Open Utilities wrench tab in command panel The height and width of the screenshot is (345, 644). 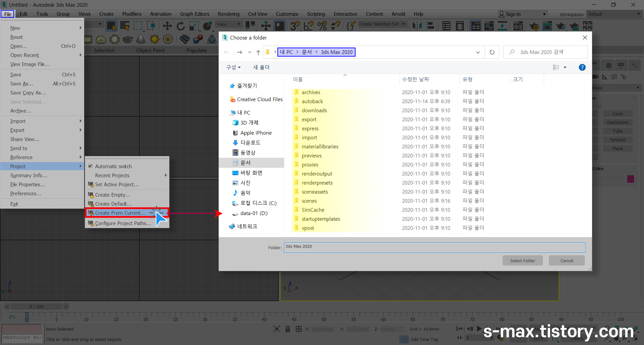(x=634, y=65)
